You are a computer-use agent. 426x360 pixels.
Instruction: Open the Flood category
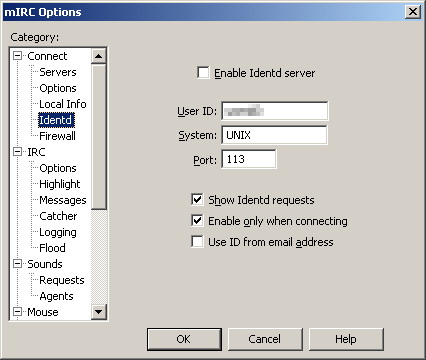[x=52, y=248]
